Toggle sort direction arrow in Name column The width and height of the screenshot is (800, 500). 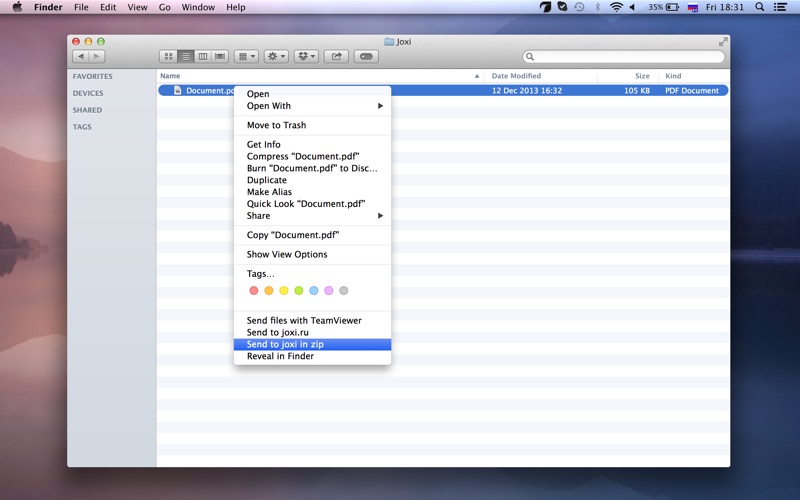(477, 76)
